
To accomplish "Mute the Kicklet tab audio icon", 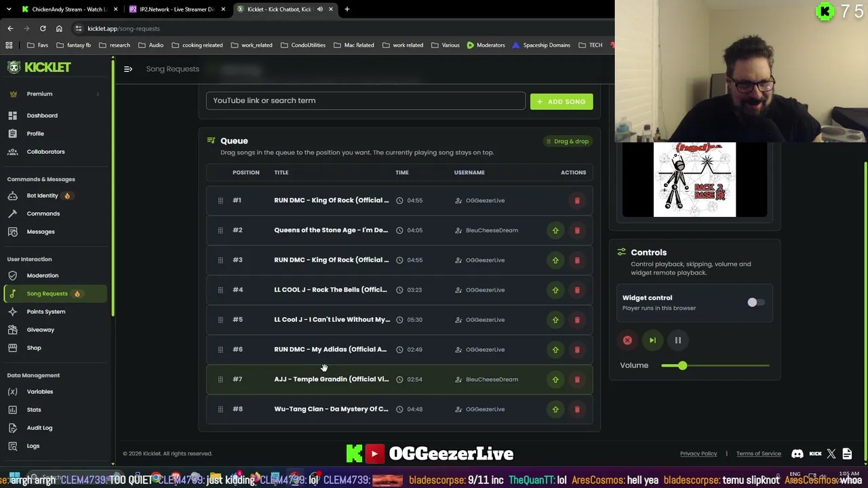I will click(x=320, y=9).
